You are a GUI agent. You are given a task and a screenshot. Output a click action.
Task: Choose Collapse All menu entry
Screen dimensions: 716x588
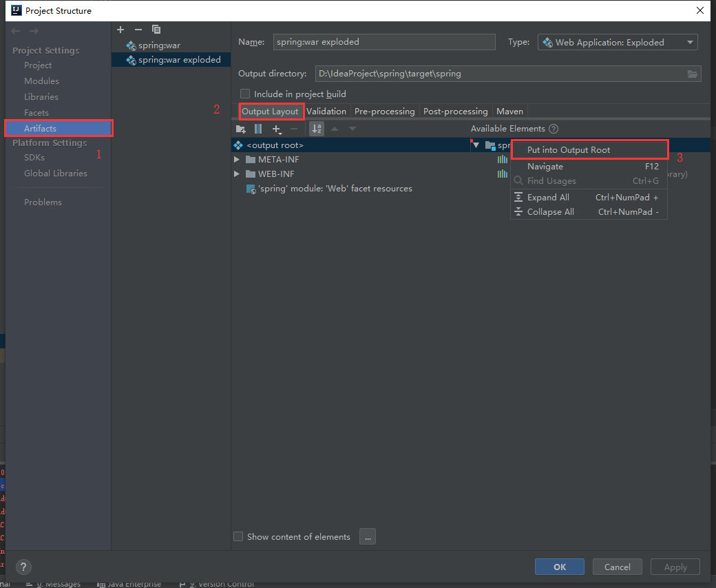589,212
